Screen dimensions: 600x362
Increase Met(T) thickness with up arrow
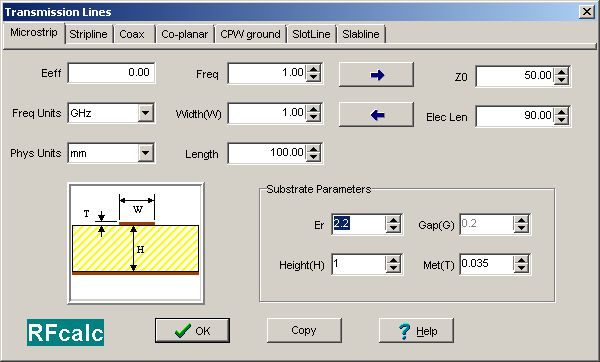point(521,260)
